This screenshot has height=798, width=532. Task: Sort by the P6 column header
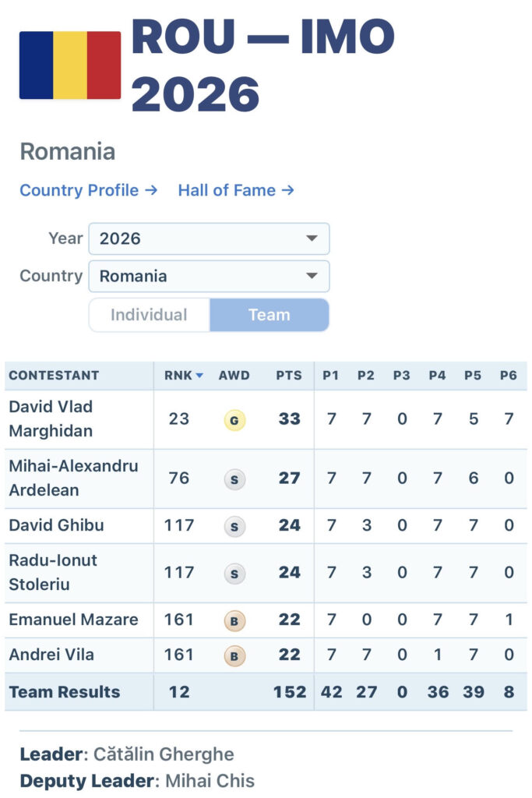click(x=508, y=376)
